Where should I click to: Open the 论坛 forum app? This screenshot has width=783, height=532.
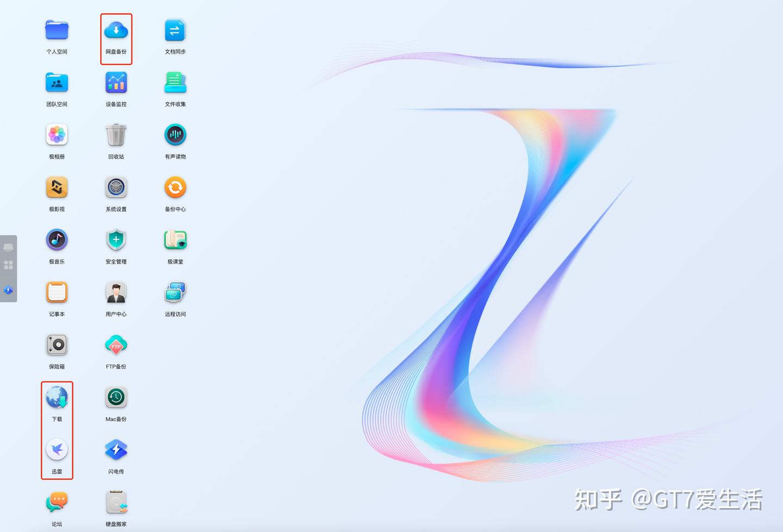(x=57, y=502)
